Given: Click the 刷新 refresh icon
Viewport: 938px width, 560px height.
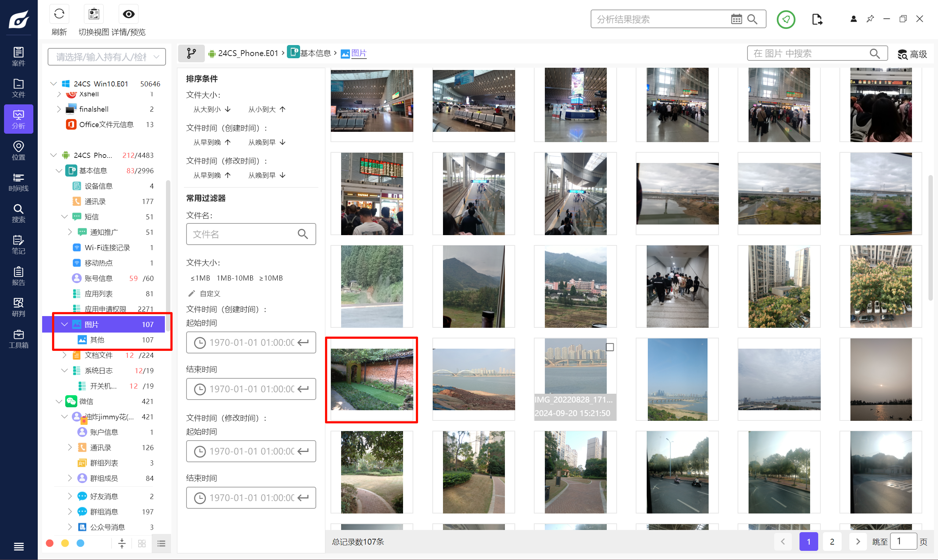Looking at the screenshot, I should (59, 14).
